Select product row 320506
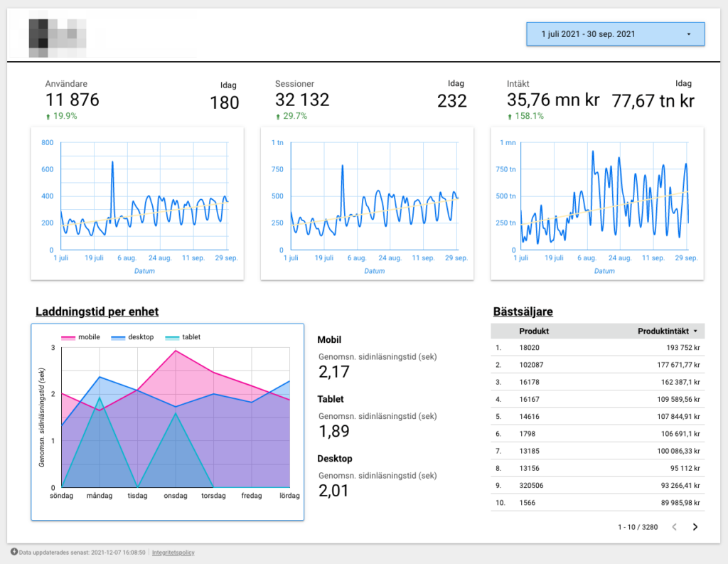The image size is (728, 564). coord(597,486)
